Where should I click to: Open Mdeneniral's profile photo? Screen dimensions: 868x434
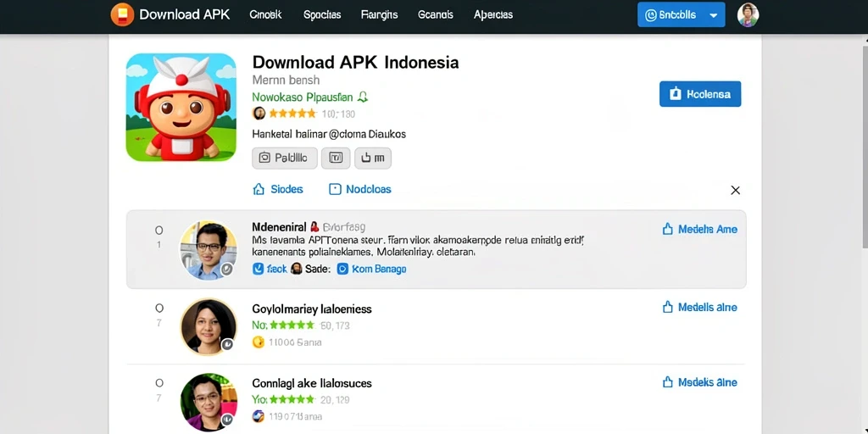[x=209, y=250]
